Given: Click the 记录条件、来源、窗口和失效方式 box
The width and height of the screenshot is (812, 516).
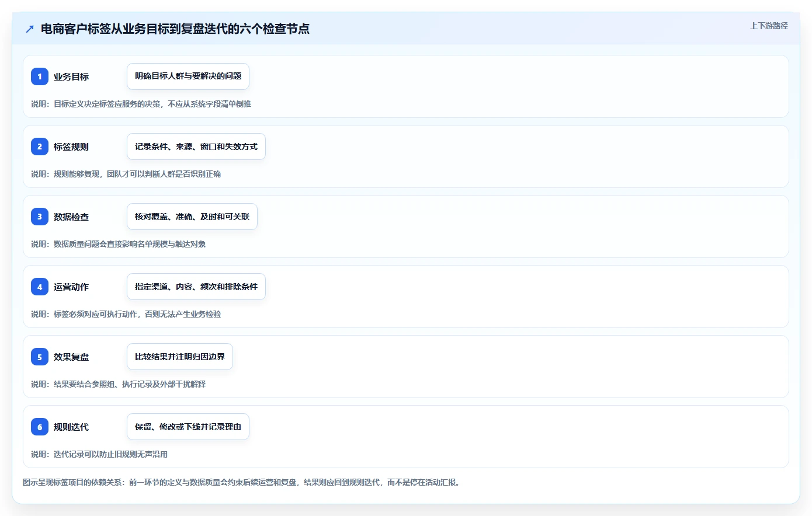Looking at the screenshot, I should 196,147.
